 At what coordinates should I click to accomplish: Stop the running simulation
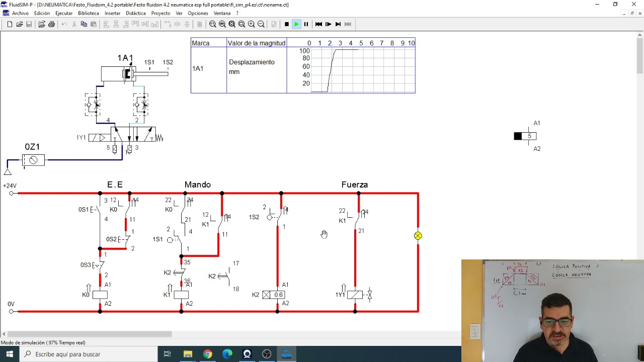(x=287, y=24)
